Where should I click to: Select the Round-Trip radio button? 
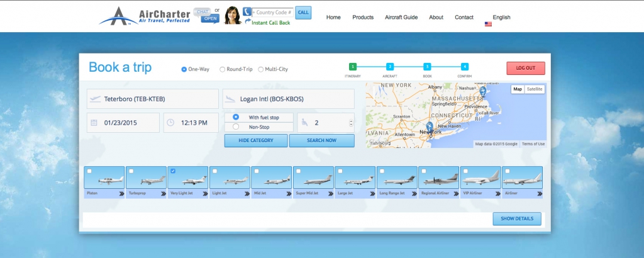222,69
